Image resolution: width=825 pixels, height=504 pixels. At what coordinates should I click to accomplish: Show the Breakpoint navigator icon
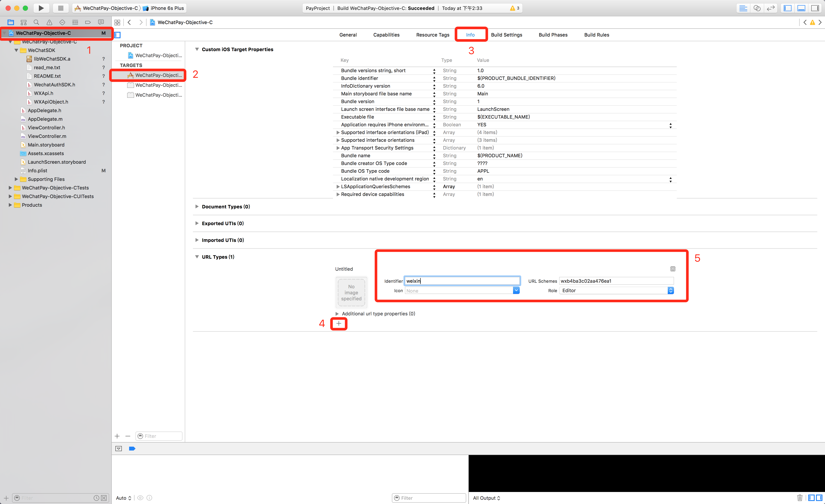(x=88, y=22)
